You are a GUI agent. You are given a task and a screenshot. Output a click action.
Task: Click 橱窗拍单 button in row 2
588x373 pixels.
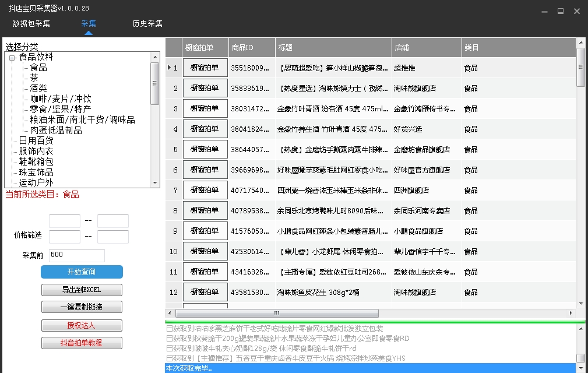tap(205, 88)
